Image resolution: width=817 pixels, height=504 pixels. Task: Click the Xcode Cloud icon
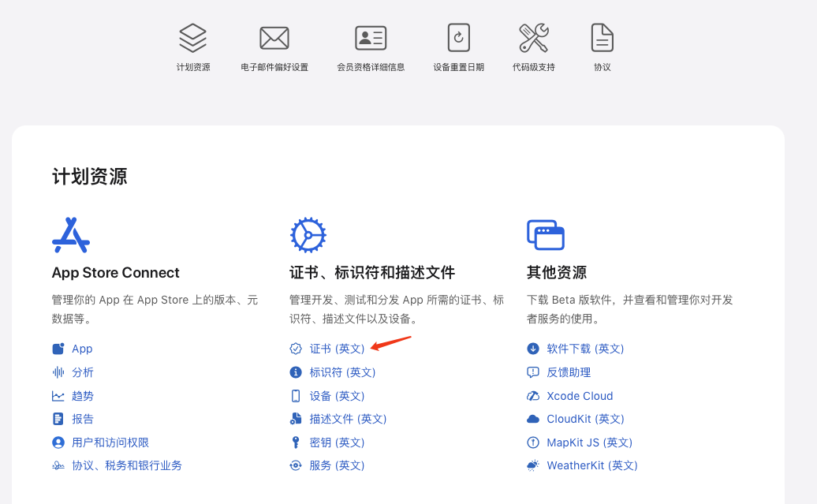(533, 396)
